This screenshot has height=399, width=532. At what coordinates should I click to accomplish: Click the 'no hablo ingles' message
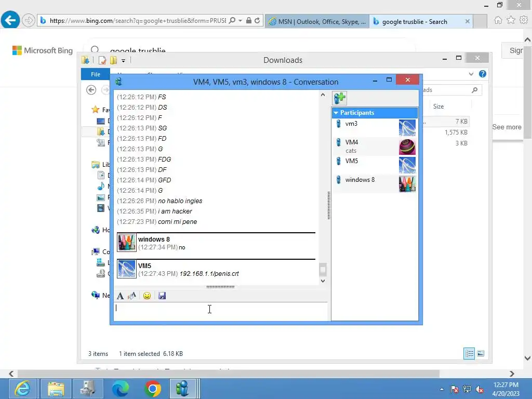click(x=180, y=201)
